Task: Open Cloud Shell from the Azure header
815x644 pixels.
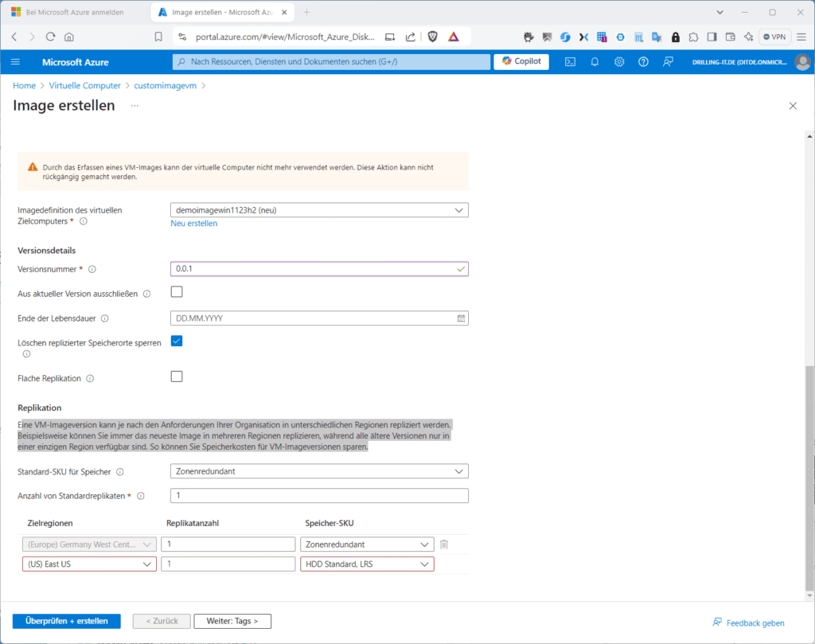Action: point(570,62)
